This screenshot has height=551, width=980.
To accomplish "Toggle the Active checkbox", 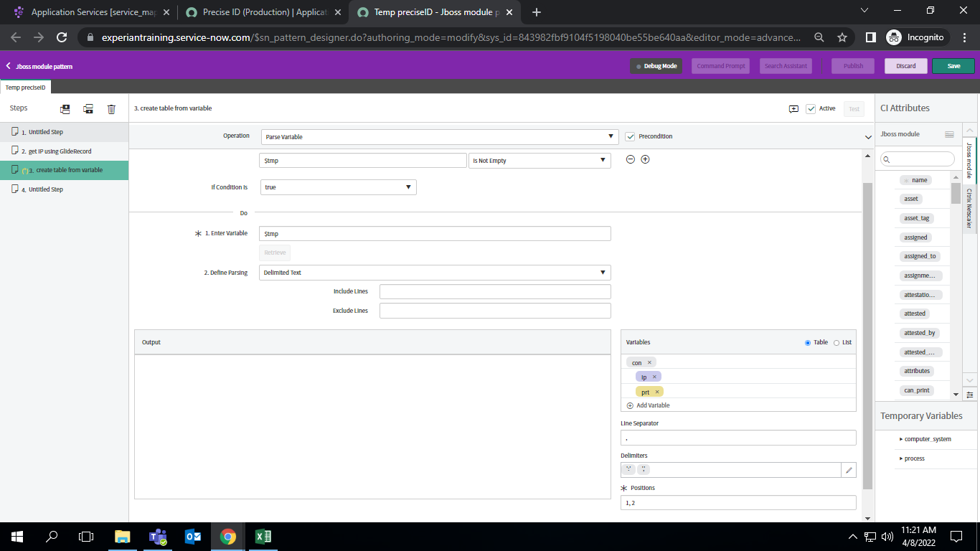I will point(811,109).
